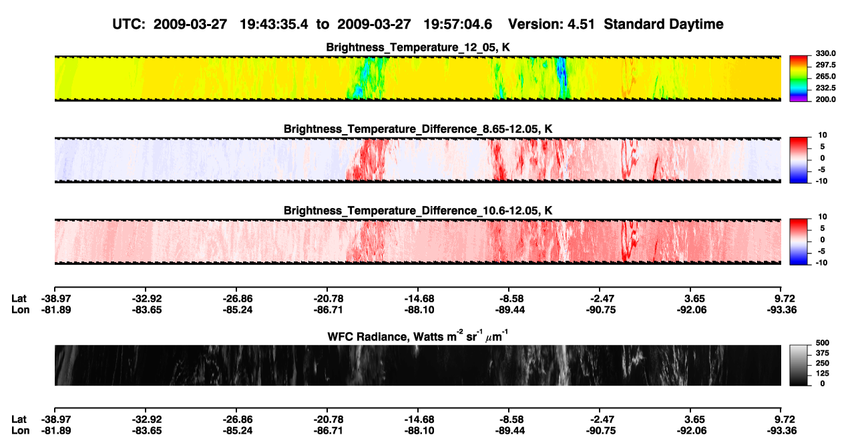The height and width of the screenshot is (445, 868).
Task: Click the red-blue color bar beside the 10.6-12.05 panel
Action: tap(799, 242)
